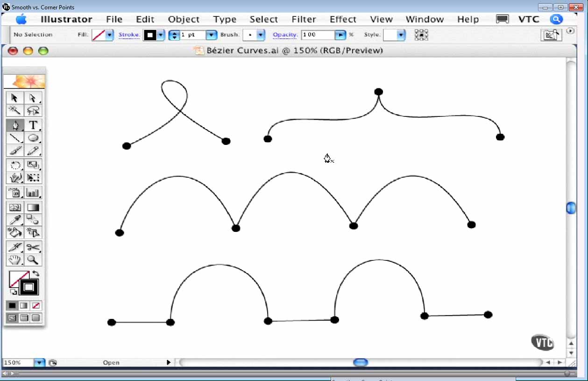The width and height of the screenshot is (588, 381).
Task: Select the Hand tool
Action: pyautogui.click(x=15, y=260)
